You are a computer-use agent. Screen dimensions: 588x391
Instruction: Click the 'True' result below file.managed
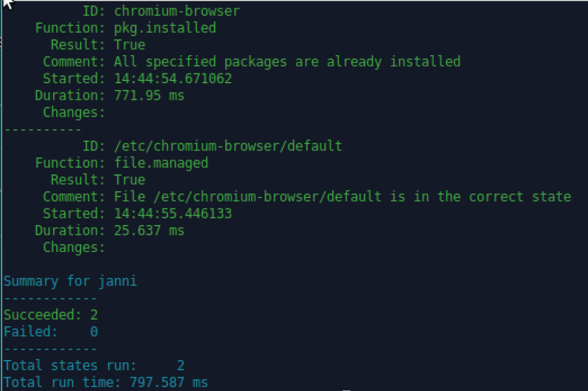click(129, 180)
